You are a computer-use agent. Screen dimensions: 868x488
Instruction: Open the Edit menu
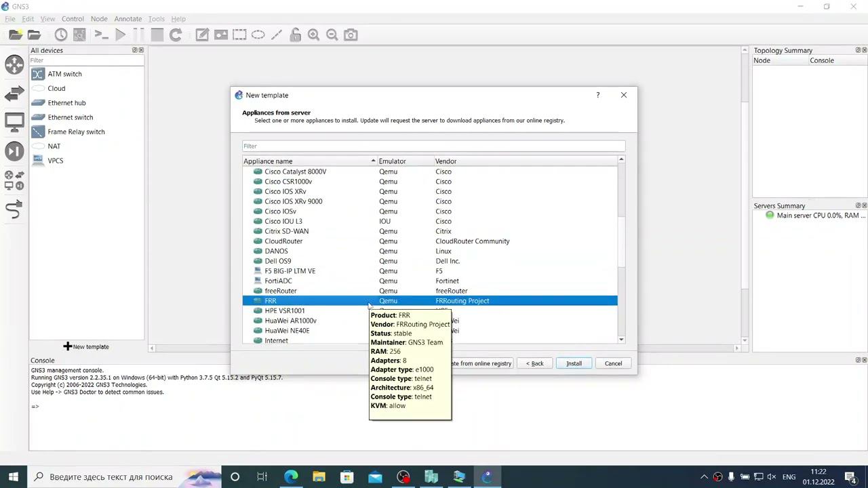pos(28,19)
